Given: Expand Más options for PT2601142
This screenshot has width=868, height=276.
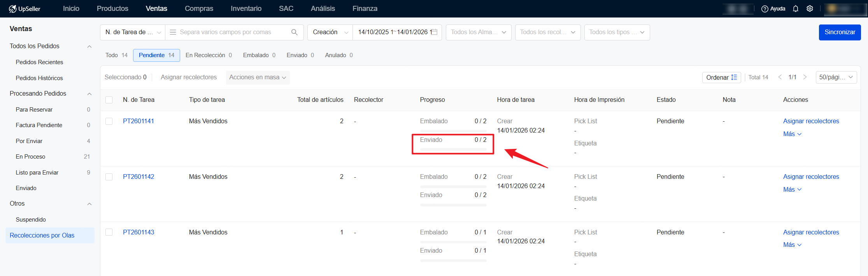Looking at the screenshot, I should click(792, 190).
